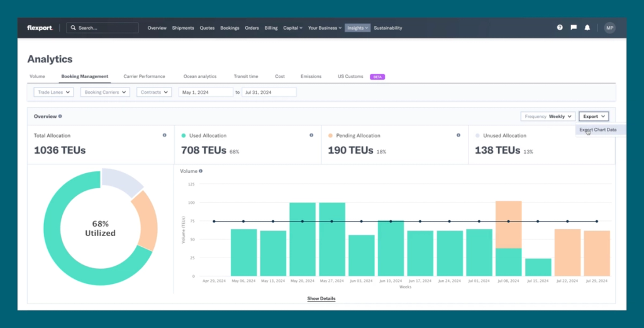
Task: Click the Export dropdown button
Action: (594, 116)
